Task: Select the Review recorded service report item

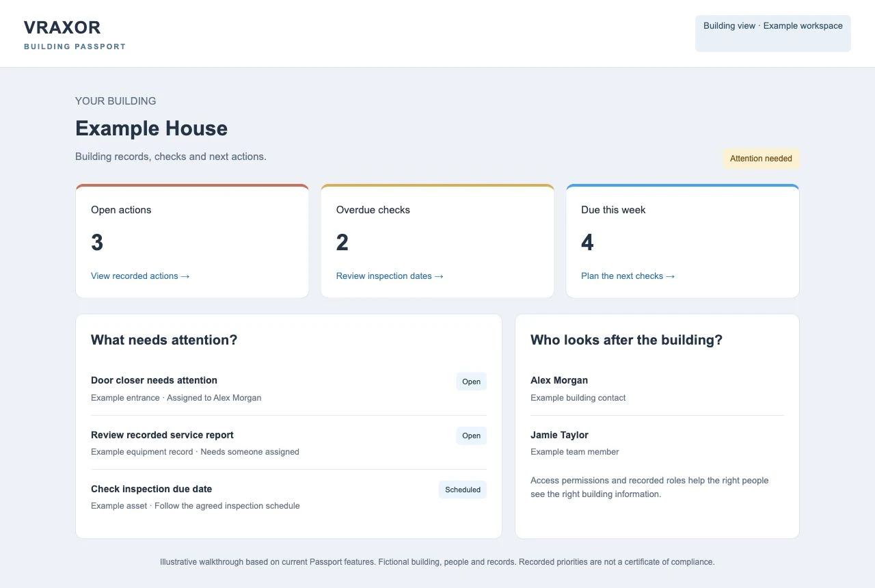Action: pyautogui.click(x=288, y=442)
